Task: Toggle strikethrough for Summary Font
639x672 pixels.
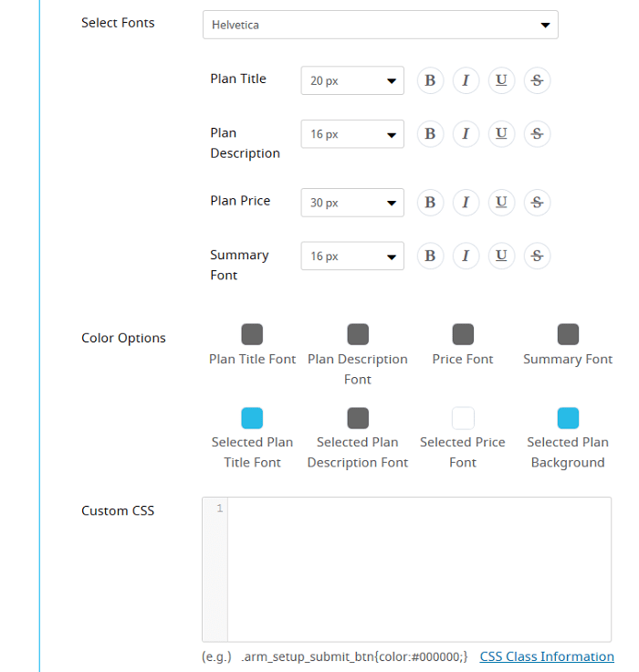Action: (537, 256)
